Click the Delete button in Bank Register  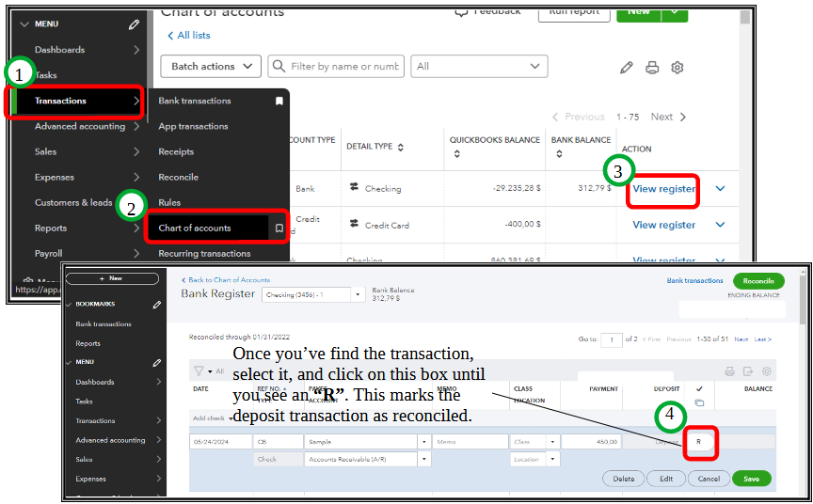623,479
